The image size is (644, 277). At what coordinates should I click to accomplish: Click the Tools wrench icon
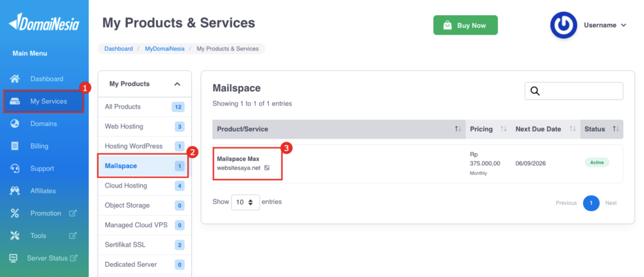pyautogui.click(x=15, y=235)
